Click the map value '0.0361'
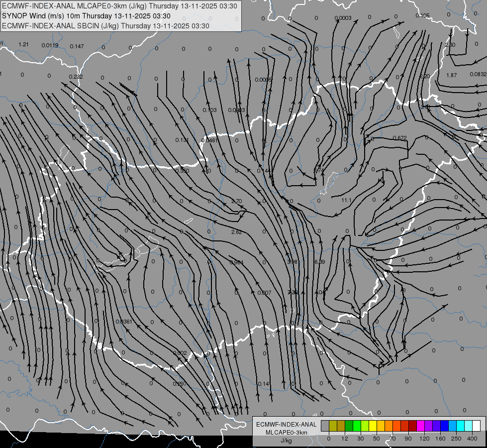The width and height of the screenshot is (487, 448). pyautogui.click(x=124, y=322)
